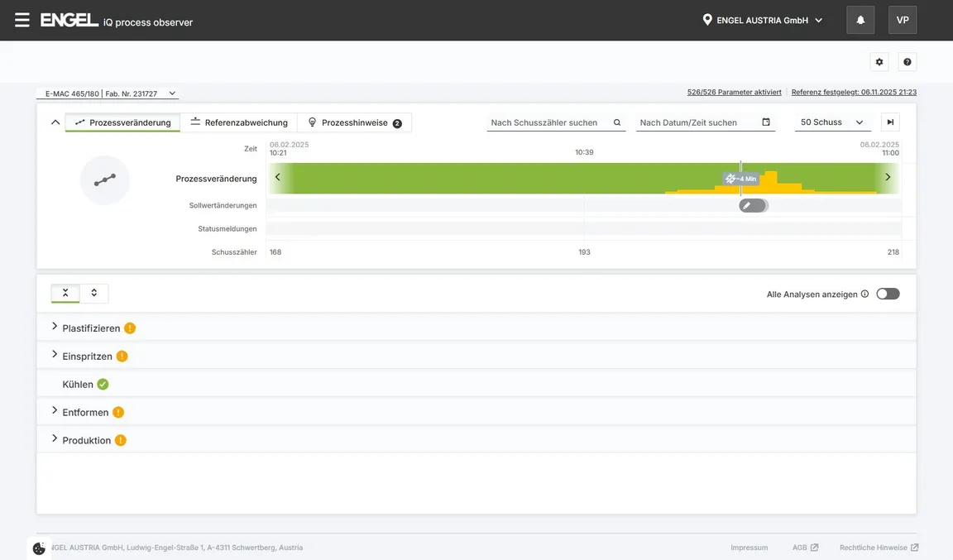Click the ~4 Min timeline marker
Image resolution: width=953 pixels, height=560 pixels.
(x=740, y=179)
